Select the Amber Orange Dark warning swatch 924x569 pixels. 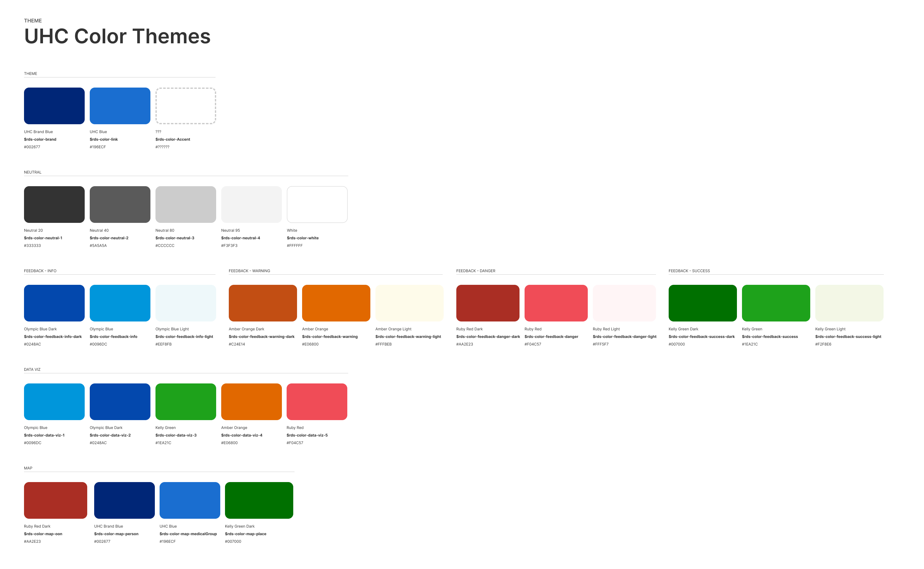coord(263,303)
